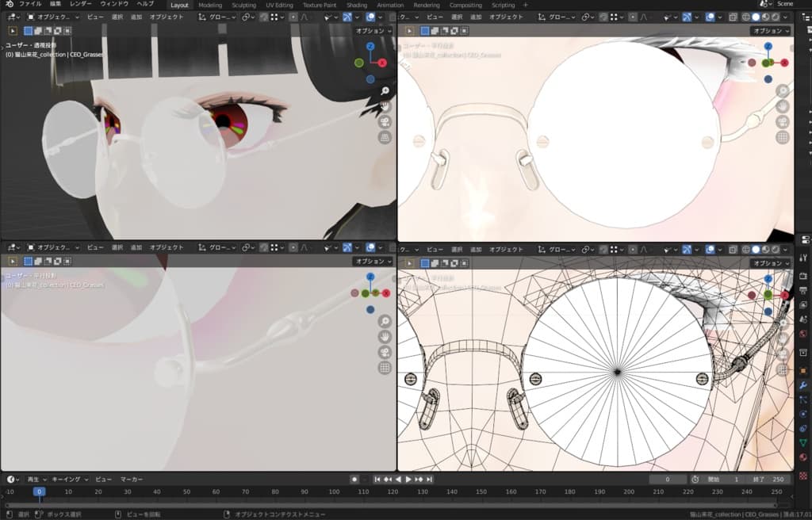Toggle auto keying record button in timeline

tap(354, 480)
